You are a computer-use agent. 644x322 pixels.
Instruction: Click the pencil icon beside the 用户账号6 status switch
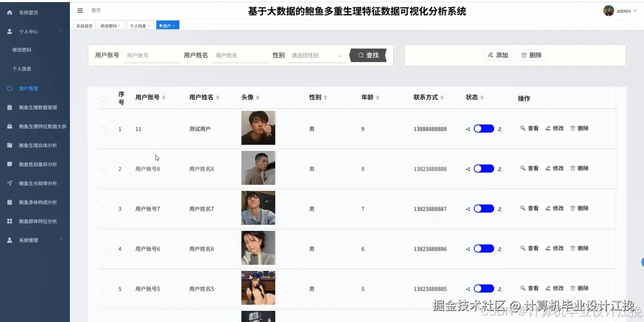[x=500, y=249]
